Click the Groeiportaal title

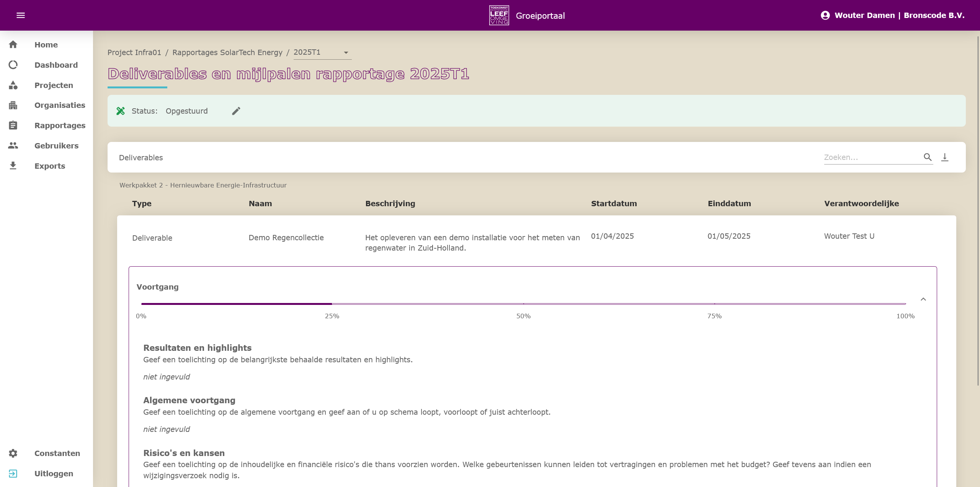click(540, 16)
